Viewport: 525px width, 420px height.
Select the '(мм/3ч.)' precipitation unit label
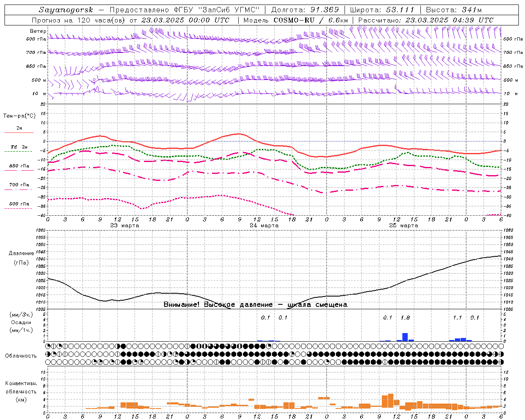21,315
